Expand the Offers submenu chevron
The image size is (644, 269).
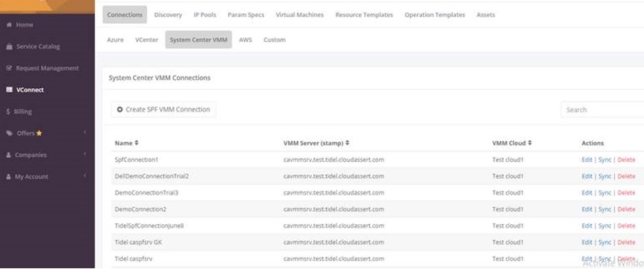[84, 132]
